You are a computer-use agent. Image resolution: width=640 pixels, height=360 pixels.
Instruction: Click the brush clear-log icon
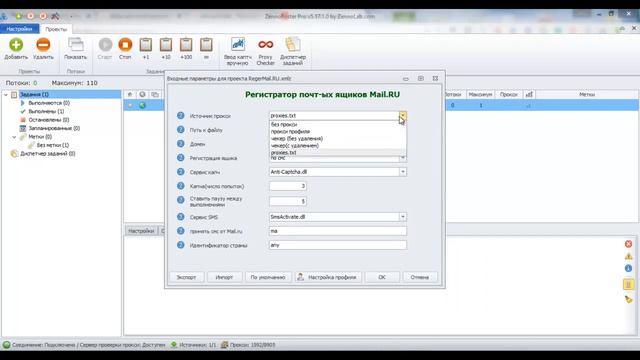pos(629,299)
